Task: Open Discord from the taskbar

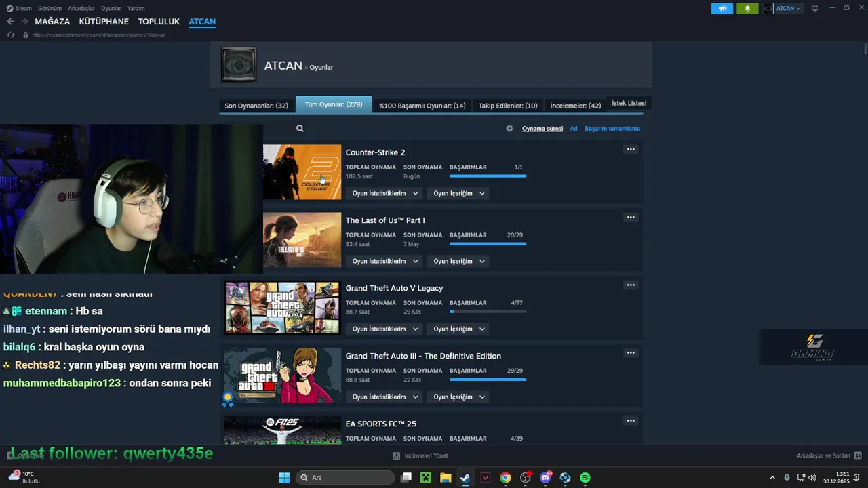Action: coord(545,478)
